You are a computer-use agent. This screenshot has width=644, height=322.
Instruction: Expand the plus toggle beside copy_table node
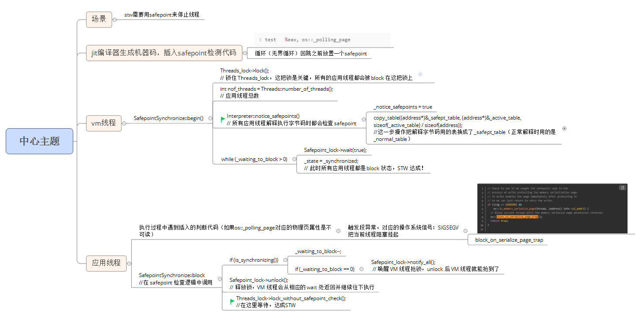pyautogui.click(x=564, y=129)
